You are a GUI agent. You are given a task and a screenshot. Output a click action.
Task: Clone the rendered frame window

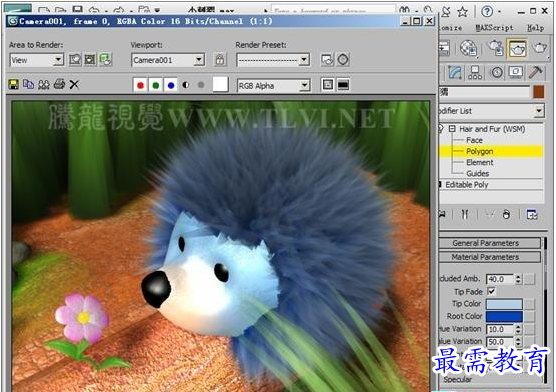44,84
